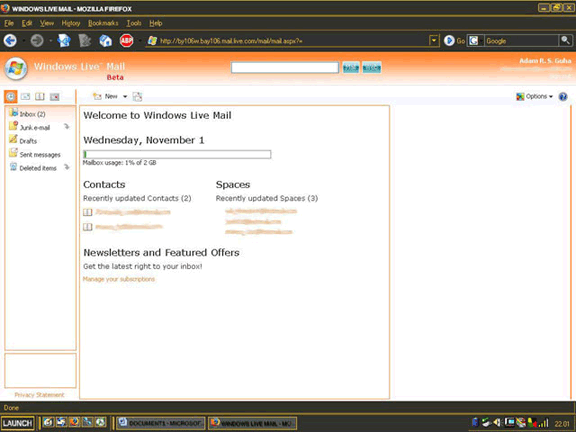This screenshot has width=576, height=432.
Task: Click the signal bars tray icon
Action: (544, 423)
